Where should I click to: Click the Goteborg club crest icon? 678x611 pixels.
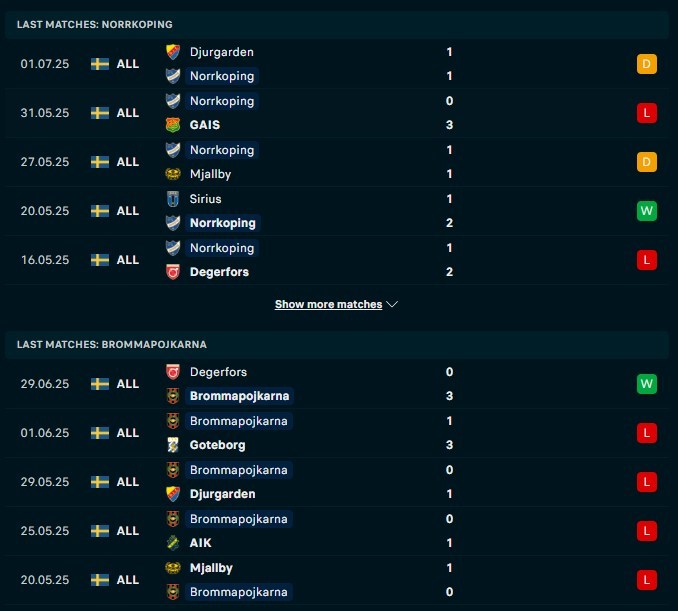pos(173,445)
